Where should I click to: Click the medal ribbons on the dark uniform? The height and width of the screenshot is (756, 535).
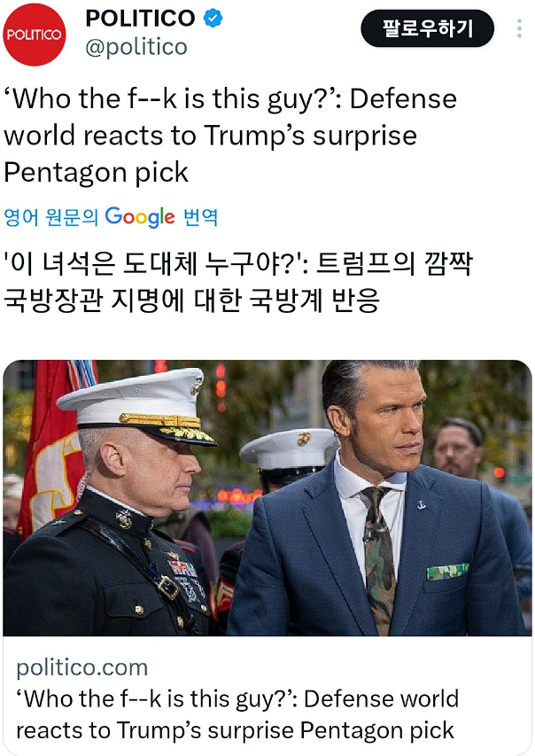point(182,568)
